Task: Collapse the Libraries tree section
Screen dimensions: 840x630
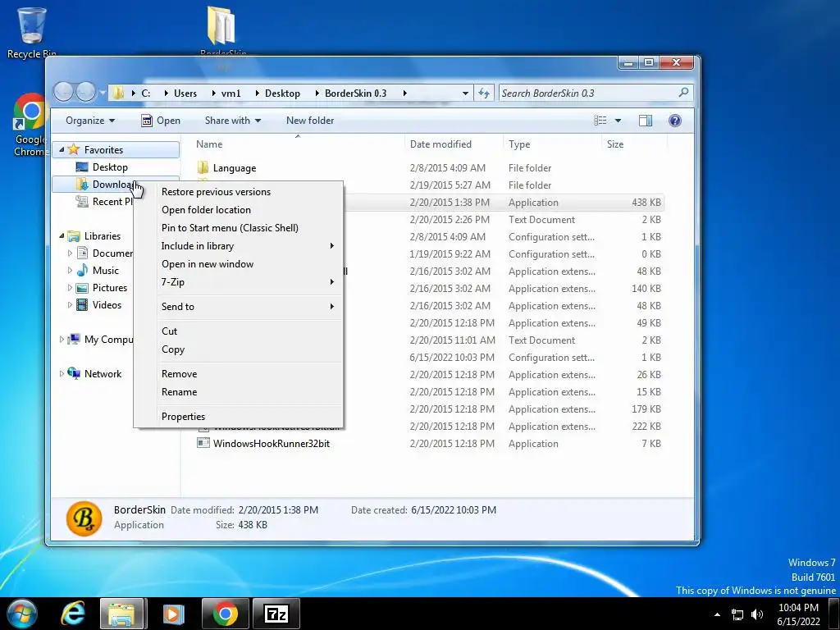Action: [61, 235]
